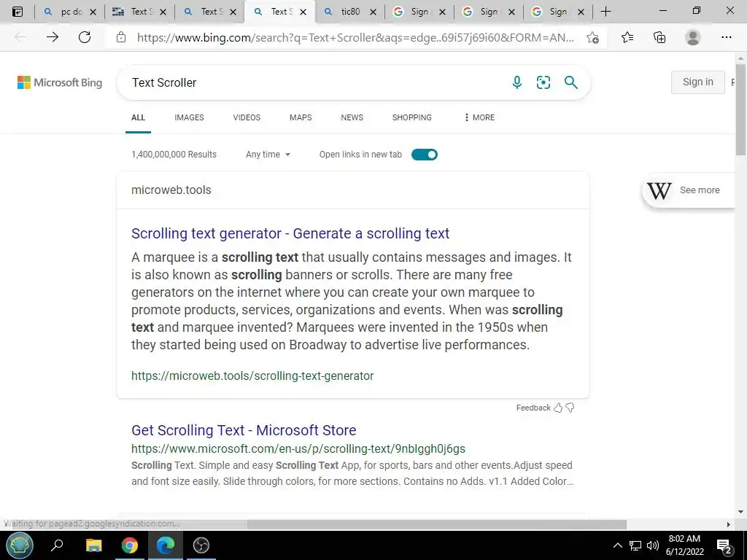Click Wikipedia 'See more' button
Image resolution: width=747 pixels, height=560 pixels.
pyautogui.click(x=689, y=190)
